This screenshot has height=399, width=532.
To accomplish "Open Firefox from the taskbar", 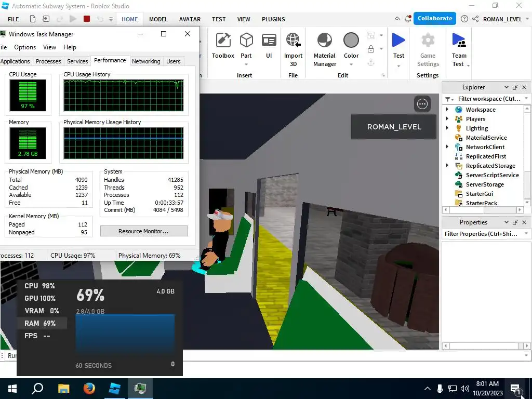I will point(89,388).
